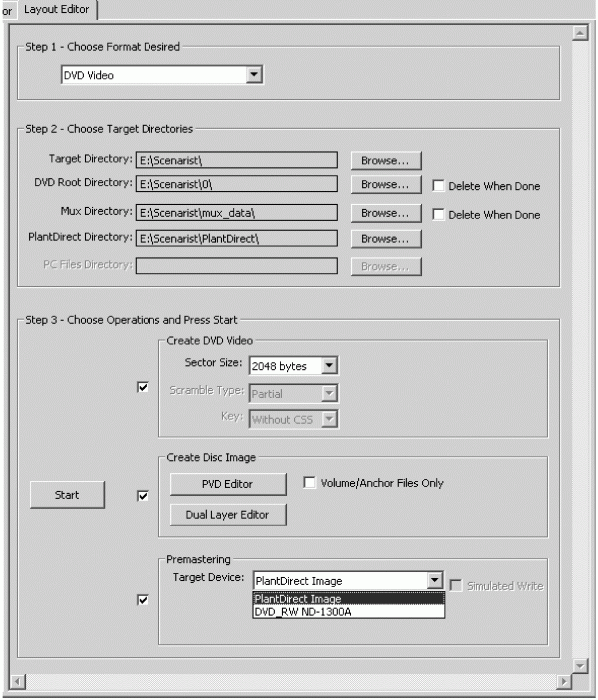This screenshot has width=598, height=700.
Task: Open the DVD Video format dropdown
Action: point(254,75)
